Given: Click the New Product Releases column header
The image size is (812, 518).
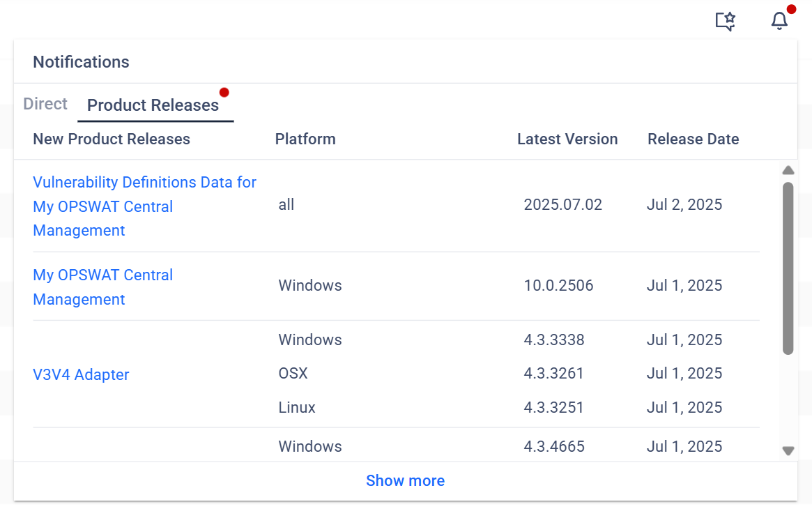Looking at the screenshot, I should [x=112, y=139].
